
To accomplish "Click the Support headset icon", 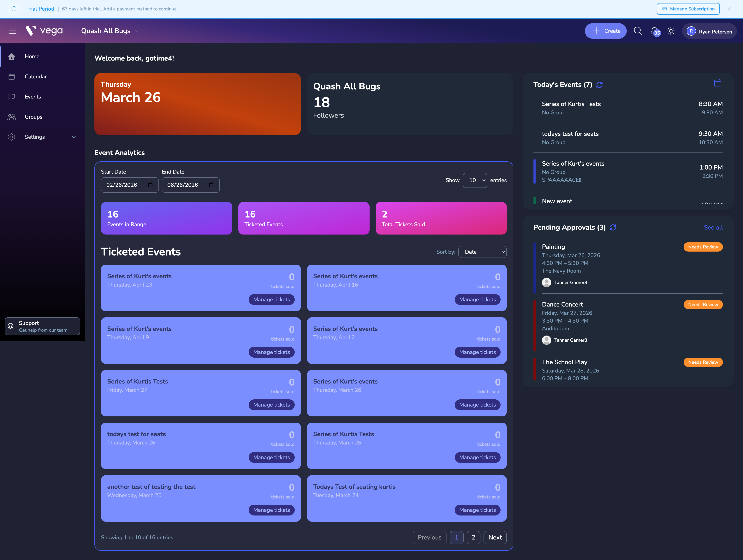I will pos(10,326).
